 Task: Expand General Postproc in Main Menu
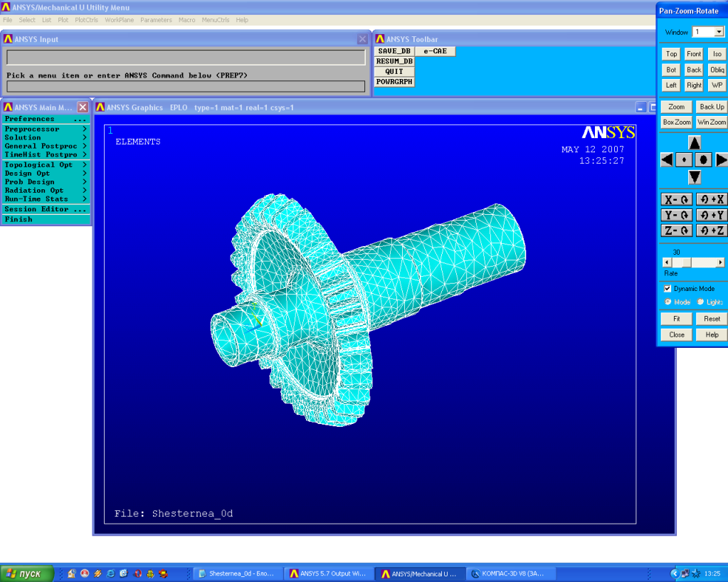(x=46, y=146)
